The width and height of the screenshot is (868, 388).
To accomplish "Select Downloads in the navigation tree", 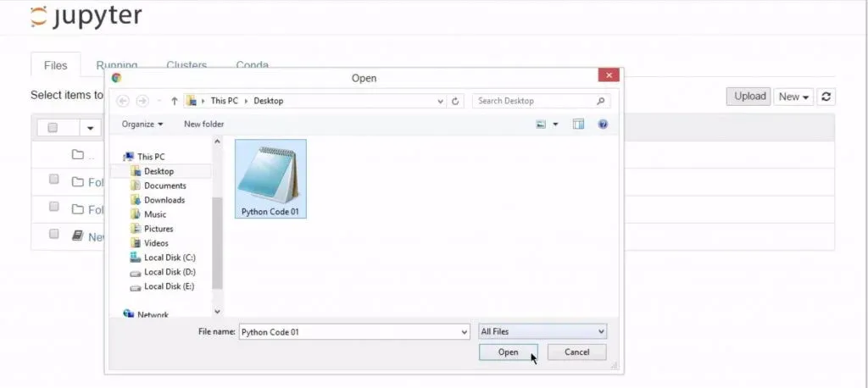I will (x=164, y=200).
